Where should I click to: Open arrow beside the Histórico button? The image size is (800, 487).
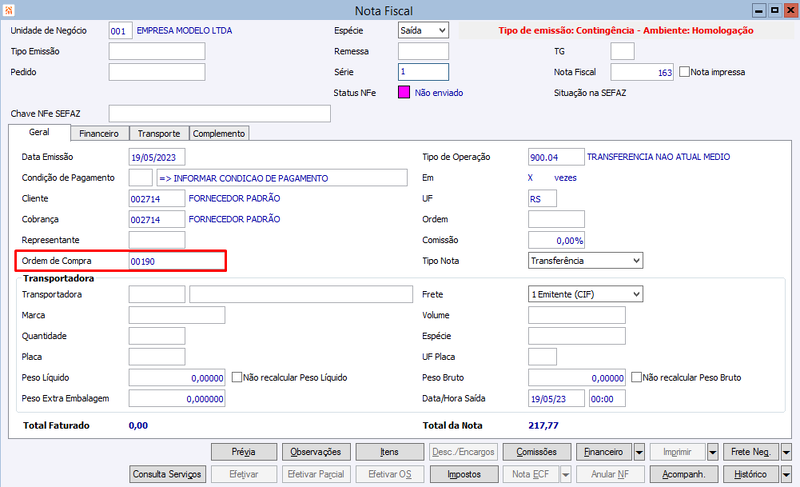click(786, 474)
